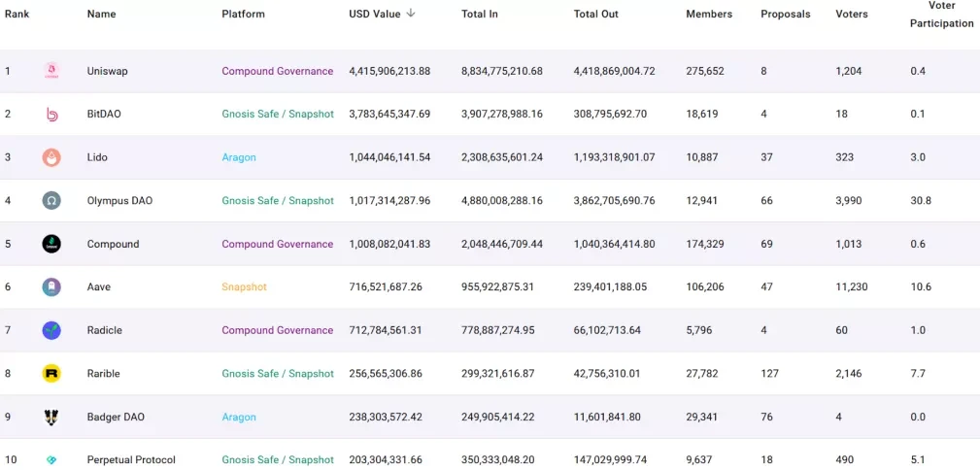This screenshot has width=980, height=470.
Task: Open Aave's Snapshot platform link
Action: [x=245, y=286]
